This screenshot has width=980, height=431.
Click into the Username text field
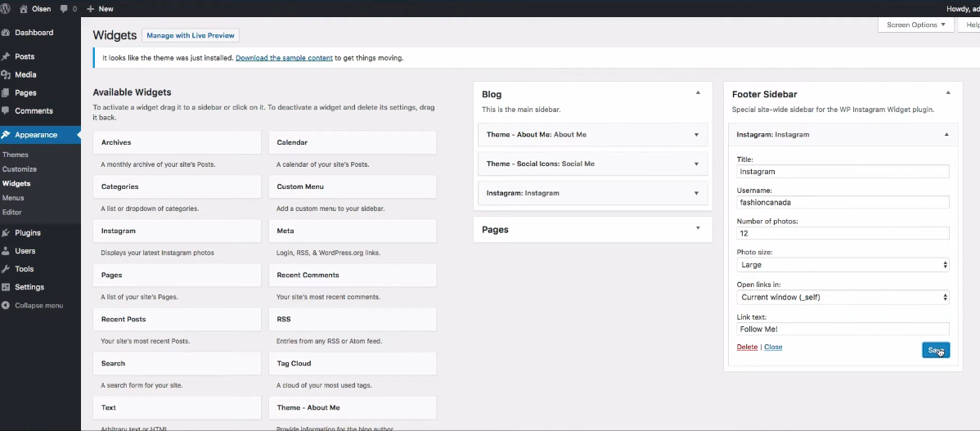(842, 202)
